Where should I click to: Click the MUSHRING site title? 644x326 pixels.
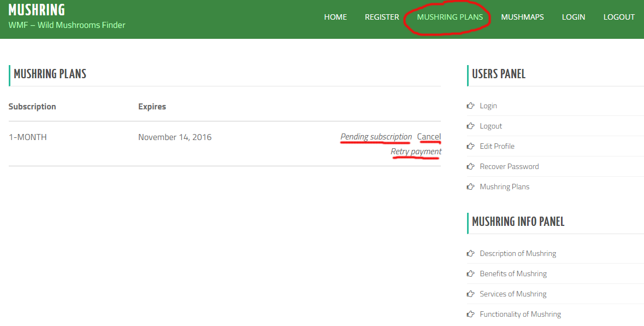37,10
